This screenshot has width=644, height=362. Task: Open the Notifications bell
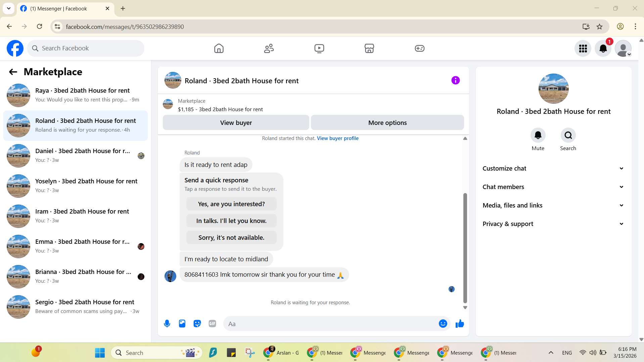603,49
